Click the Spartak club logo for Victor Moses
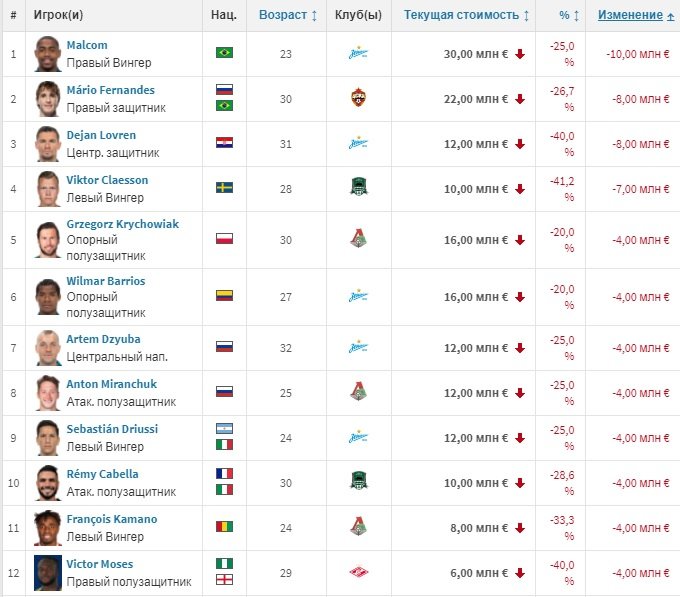Image resolution: width=680 pixels, height=597 pixels. [x=358, y=573]
